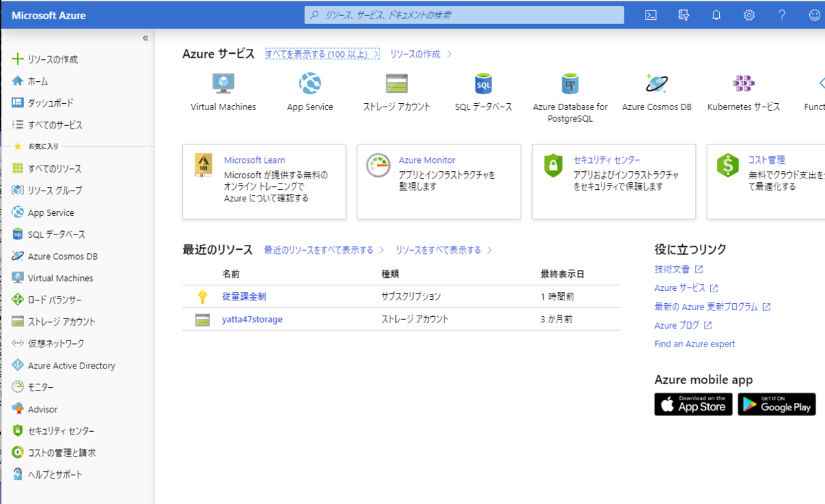The image size is (825, 504).
Task: Expand すべてを表示する (100 以上) services
Action: (322, 53)
